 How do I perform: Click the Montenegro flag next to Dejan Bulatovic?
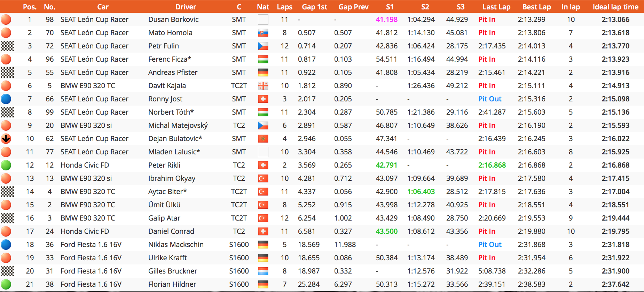click(263, 139)
